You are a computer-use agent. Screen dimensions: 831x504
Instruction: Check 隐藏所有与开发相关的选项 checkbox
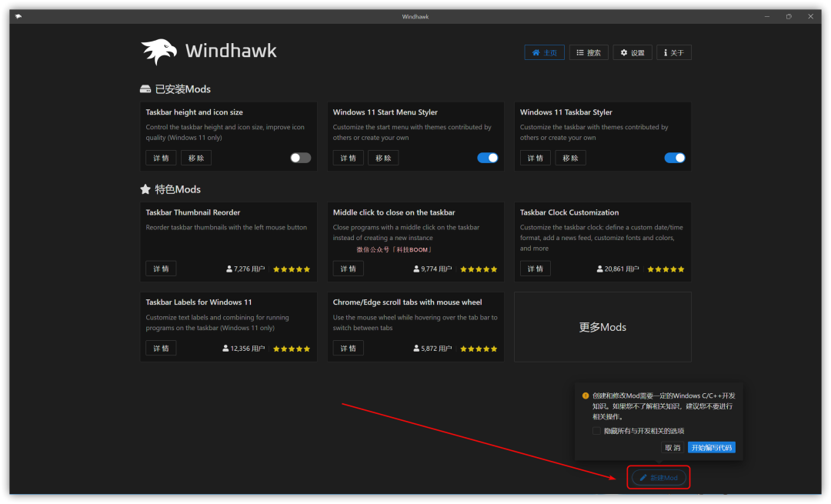click(x=597, y=431)
